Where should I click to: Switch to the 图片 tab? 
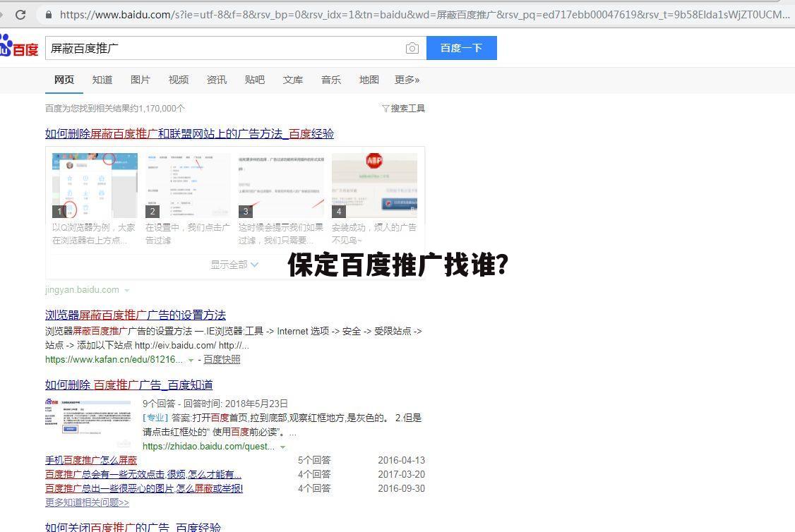click(x=140, y=80)
